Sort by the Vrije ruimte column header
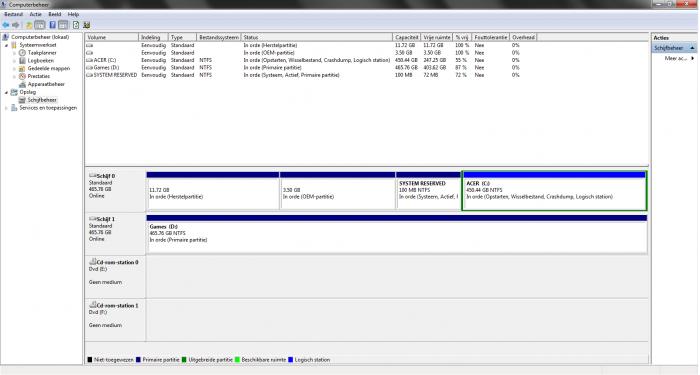Image resolution: width=700 pixels, height=375 pixels. pyautogui.click(x=437, y=38)
